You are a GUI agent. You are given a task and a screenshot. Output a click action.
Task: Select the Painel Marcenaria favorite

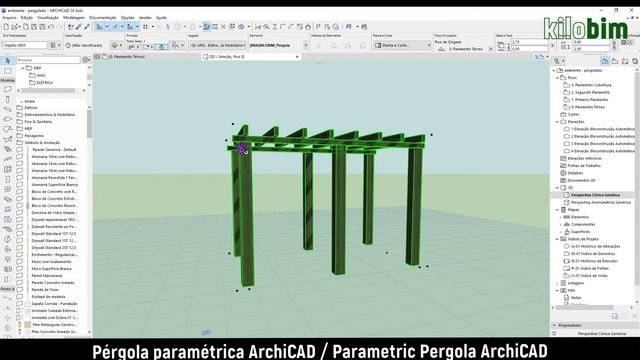coord(47,276)
